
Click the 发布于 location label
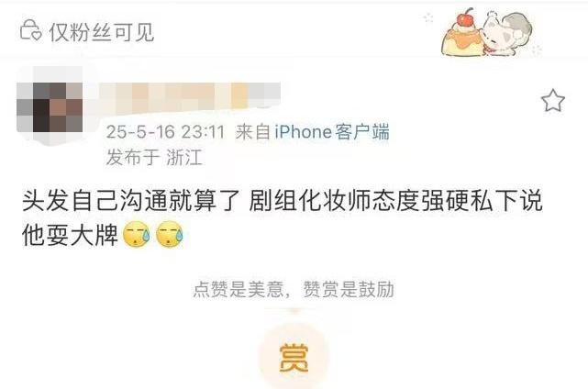[x=133, y=157]
